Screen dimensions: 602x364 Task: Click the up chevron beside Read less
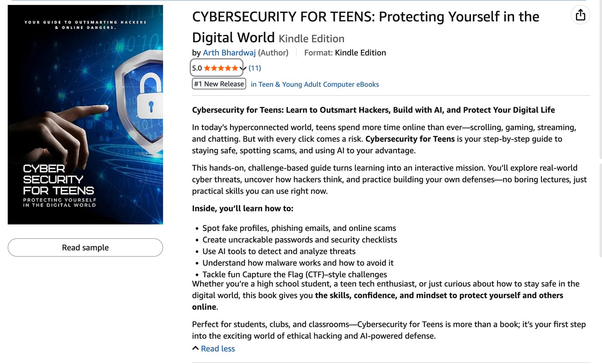(x=195, y=348)
